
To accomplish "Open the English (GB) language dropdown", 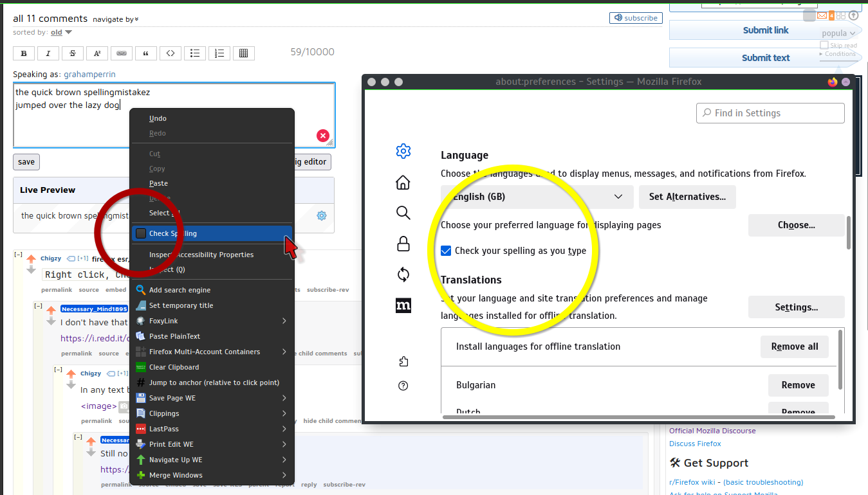I will pos(537,197).
